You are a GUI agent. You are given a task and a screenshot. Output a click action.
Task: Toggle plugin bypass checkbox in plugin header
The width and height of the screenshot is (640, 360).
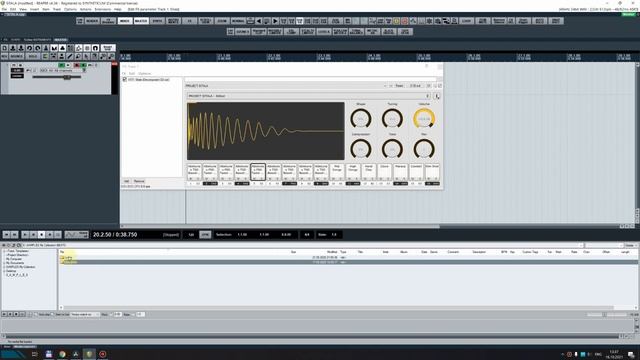[440, 86]
